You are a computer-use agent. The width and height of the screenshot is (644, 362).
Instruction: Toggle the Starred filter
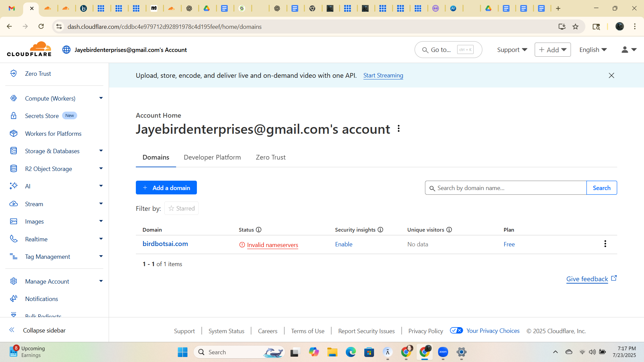point(181,208)
